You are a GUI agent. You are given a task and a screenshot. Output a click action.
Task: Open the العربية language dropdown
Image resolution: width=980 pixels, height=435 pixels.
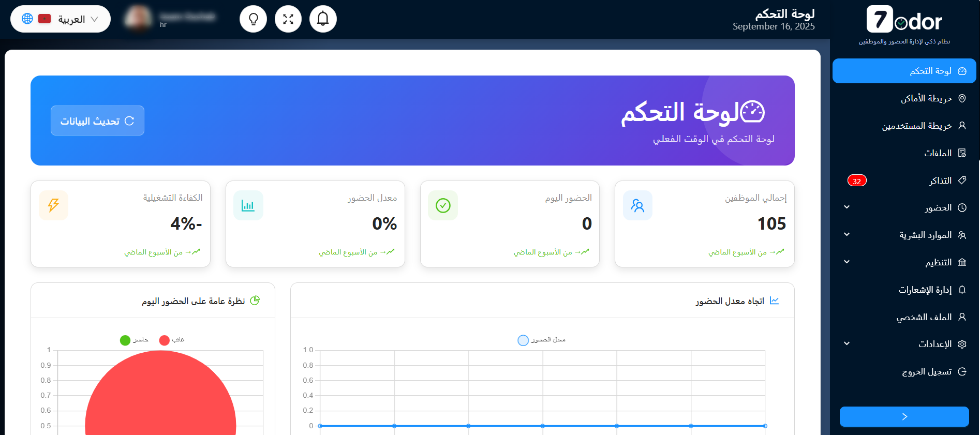61,19
